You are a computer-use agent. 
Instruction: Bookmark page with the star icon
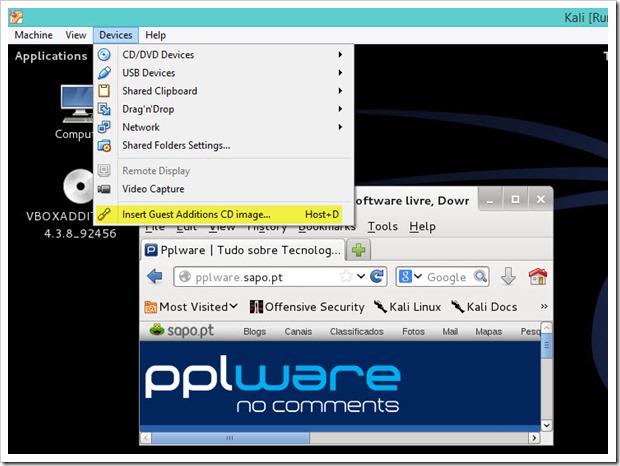[346, 276]
